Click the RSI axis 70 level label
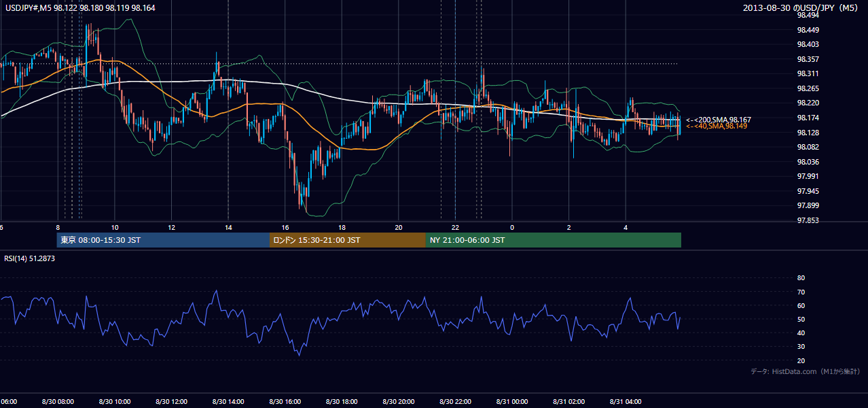 [801, 292]
